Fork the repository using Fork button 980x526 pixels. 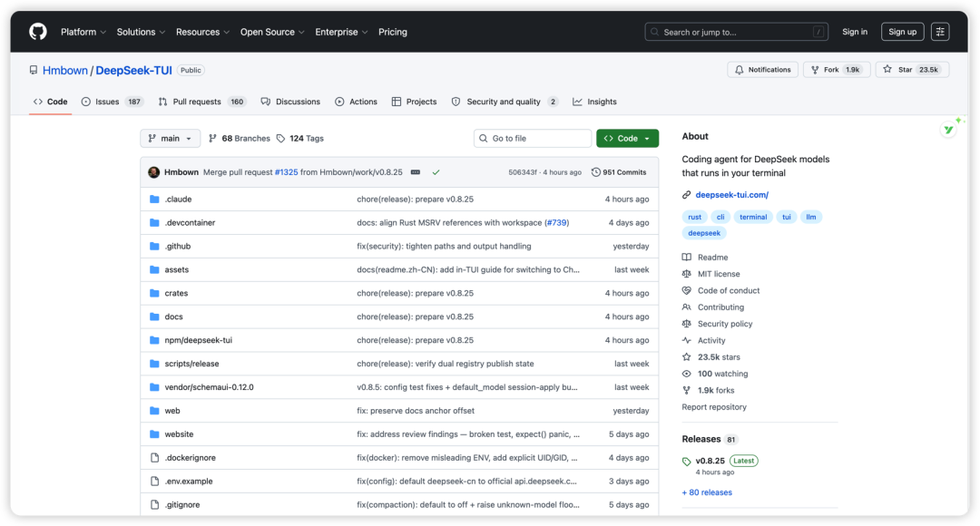pos(837,70)
